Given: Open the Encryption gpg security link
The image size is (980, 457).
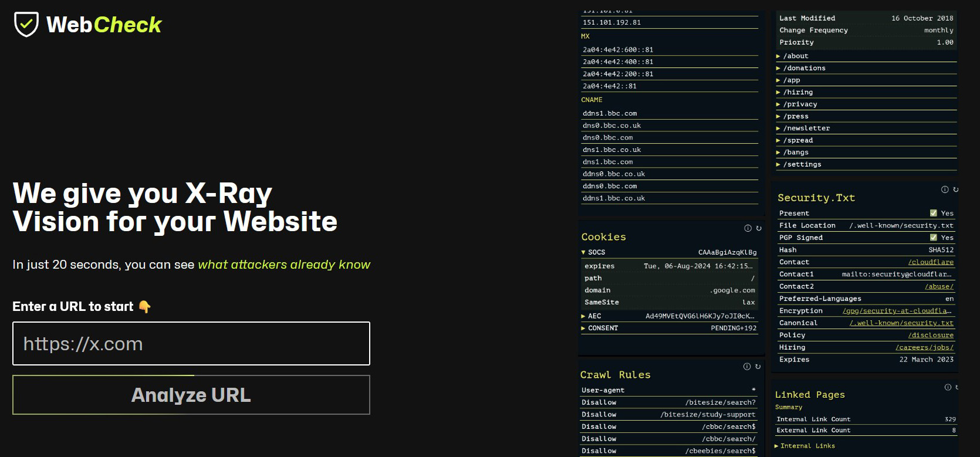Looking at the screenshot, I should (897, 311).
